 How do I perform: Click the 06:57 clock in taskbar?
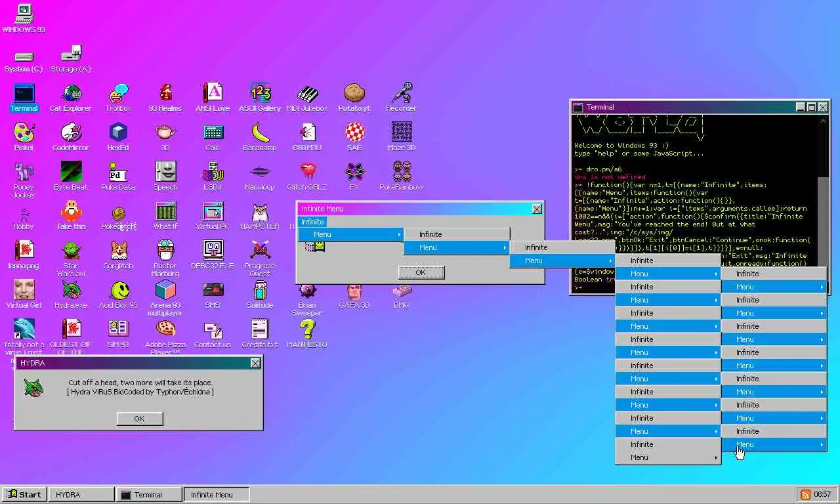(822, 494)
